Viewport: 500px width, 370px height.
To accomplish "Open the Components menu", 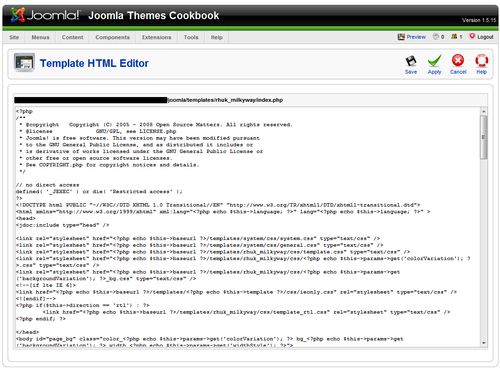I will tap(112, 37).
